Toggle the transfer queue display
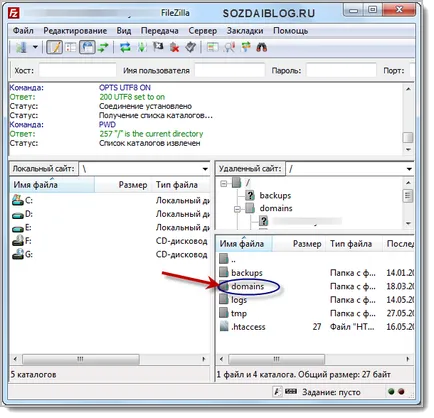Viewport: 434px width, 418px height. [103, 48]
